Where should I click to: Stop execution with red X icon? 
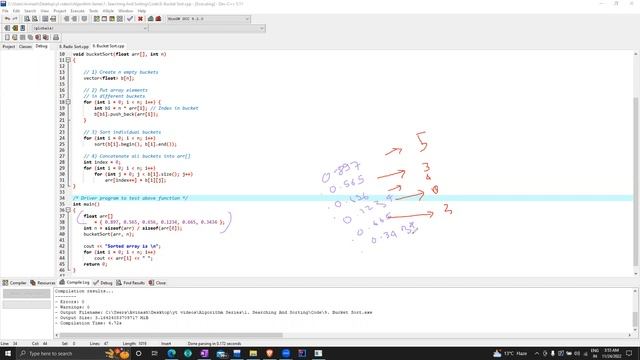click(140, 19)
